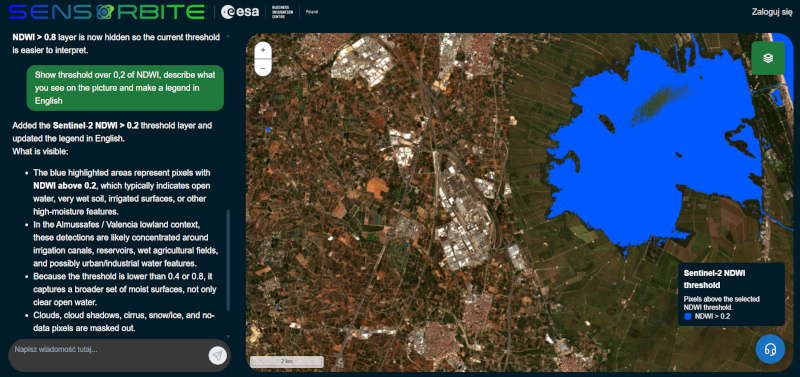Click the bullet starting 'In the Almussafes / Valencia'

[x=127, y=244]
